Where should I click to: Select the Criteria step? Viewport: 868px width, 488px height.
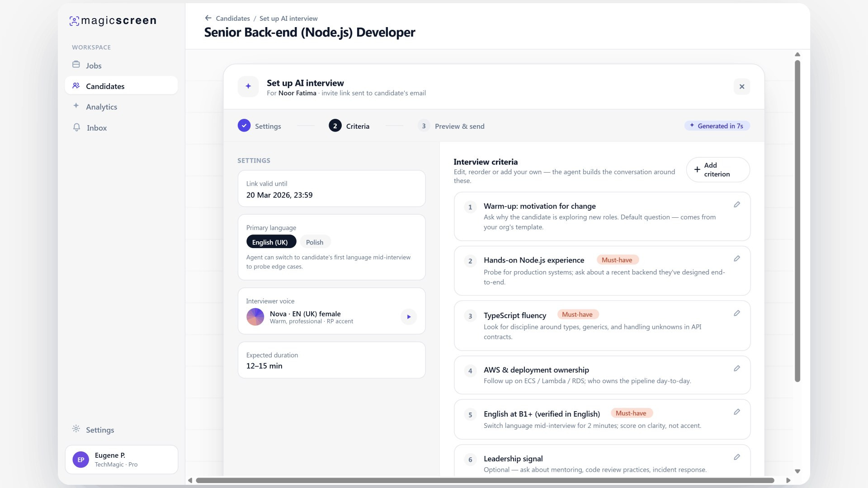(349, 126)
